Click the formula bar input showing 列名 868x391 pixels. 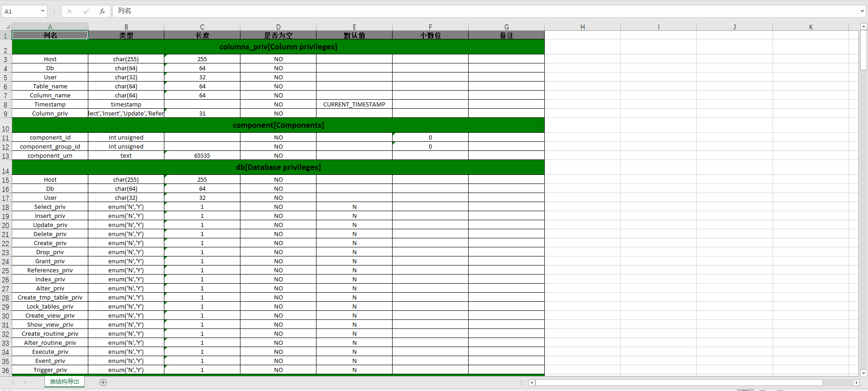click(485, 11)
